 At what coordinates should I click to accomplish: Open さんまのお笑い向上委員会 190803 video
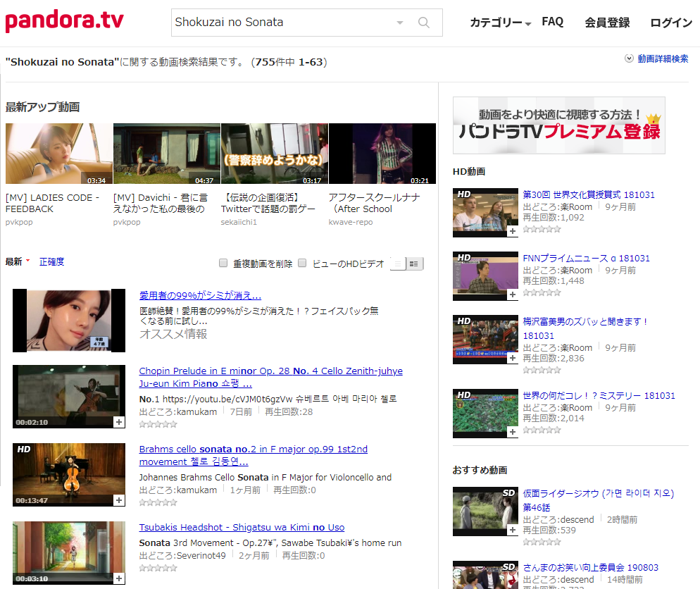[591, 568]
